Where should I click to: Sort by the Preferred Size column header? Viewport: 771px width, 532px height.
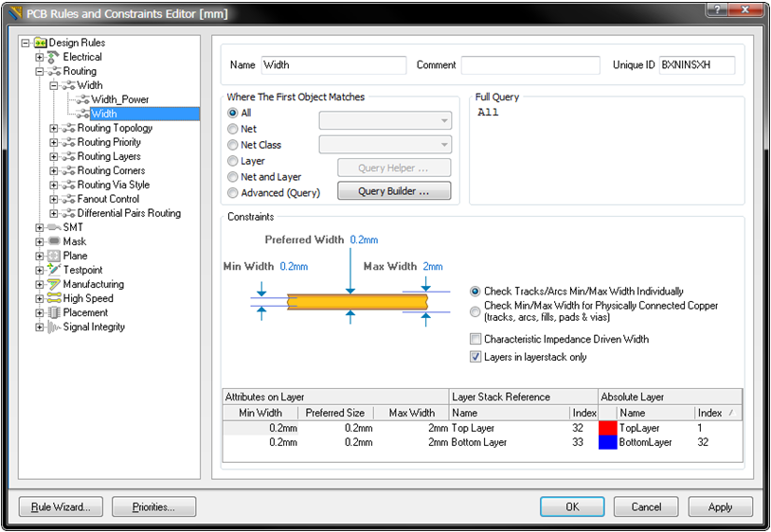(335, 413)
